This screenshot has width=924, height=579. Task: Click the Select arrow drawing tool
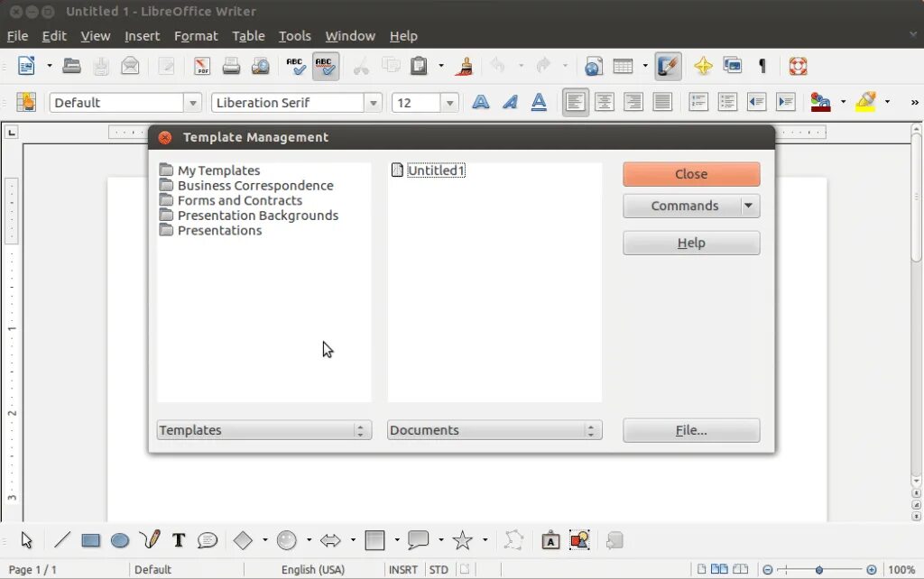26,540
